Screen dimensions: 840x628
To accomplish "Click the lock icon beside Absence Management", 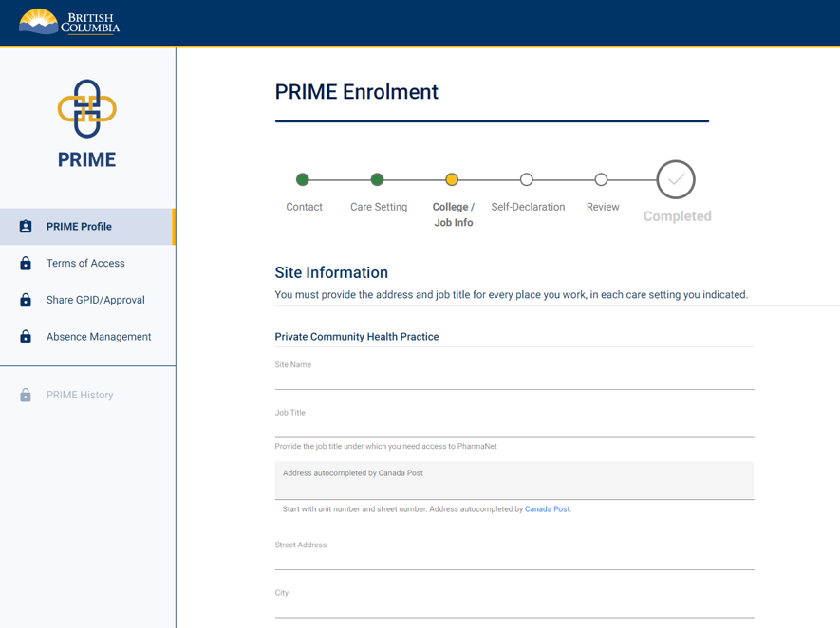I will coord(28,336).
